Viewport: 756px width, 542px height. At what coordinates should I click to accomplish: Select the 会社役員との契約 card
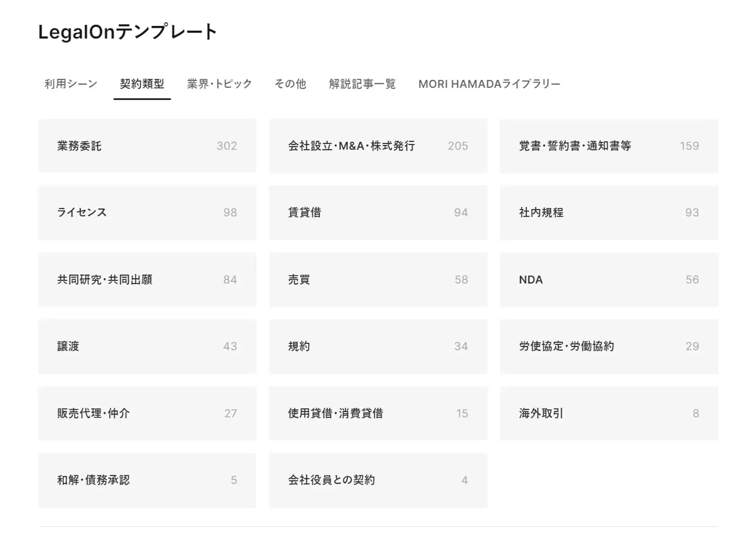(378, 480)
